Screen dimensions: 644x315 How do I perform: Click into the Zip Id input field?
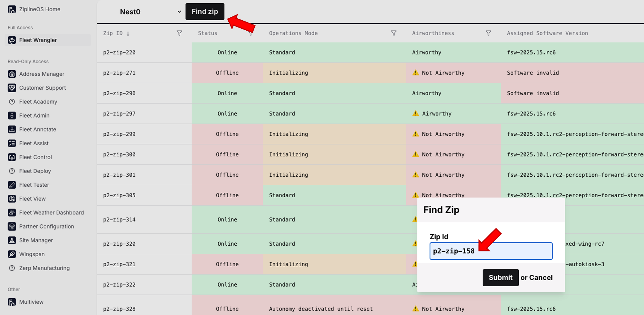(491, 251)
